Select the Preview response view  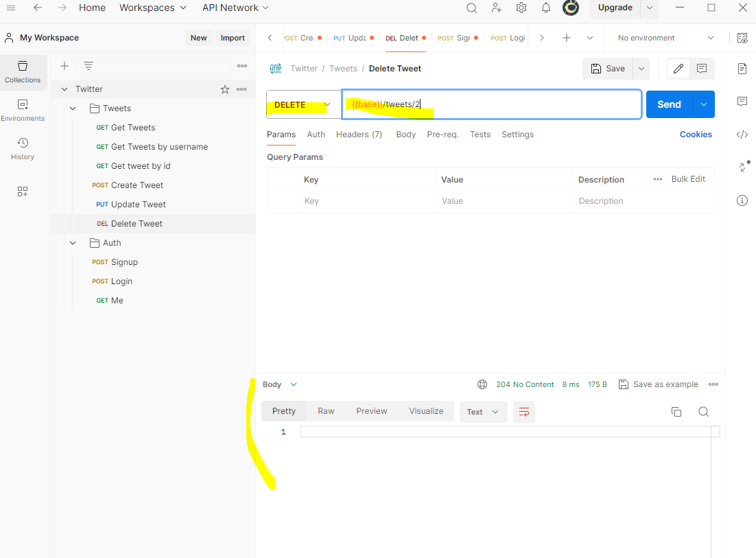(x=372, y=411)
